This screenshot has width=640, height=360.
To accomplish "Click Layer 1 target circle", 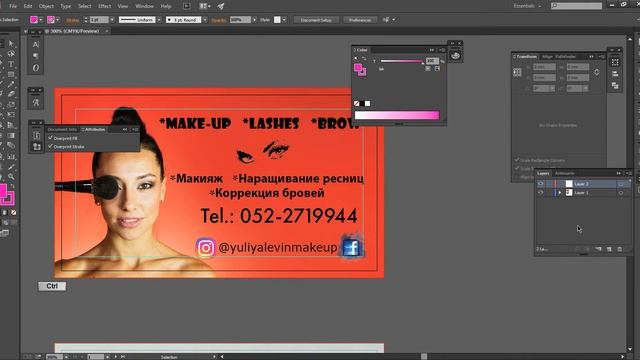I will [621, 193].
